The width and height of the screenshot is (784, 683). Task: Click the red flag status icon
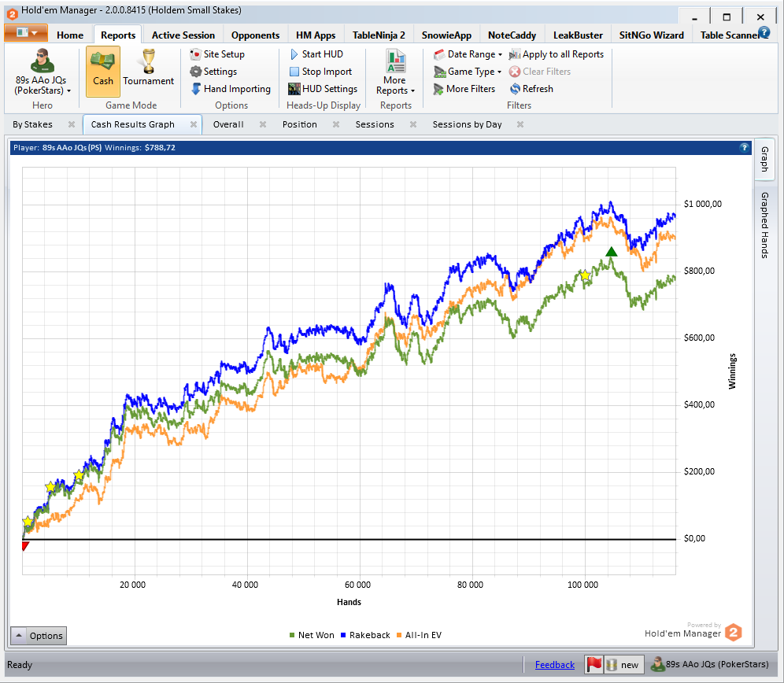tap(594, 664)
